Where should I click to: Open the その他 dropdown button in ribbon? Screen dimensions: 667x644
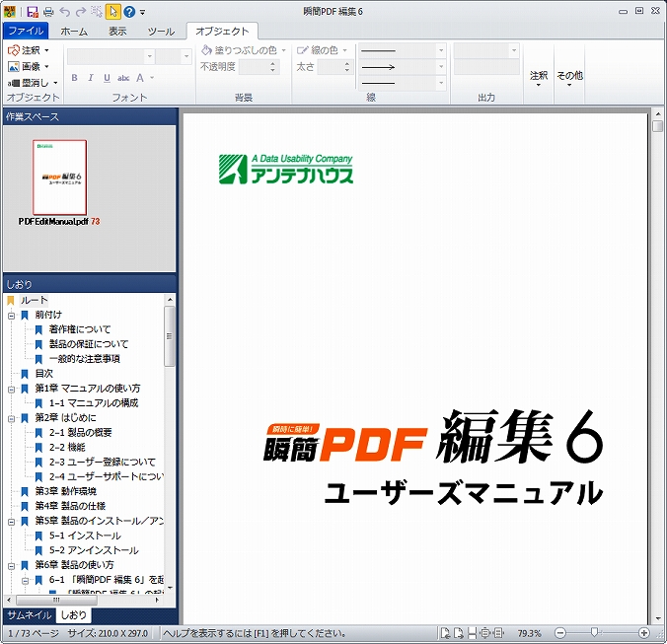coord(569,78)
